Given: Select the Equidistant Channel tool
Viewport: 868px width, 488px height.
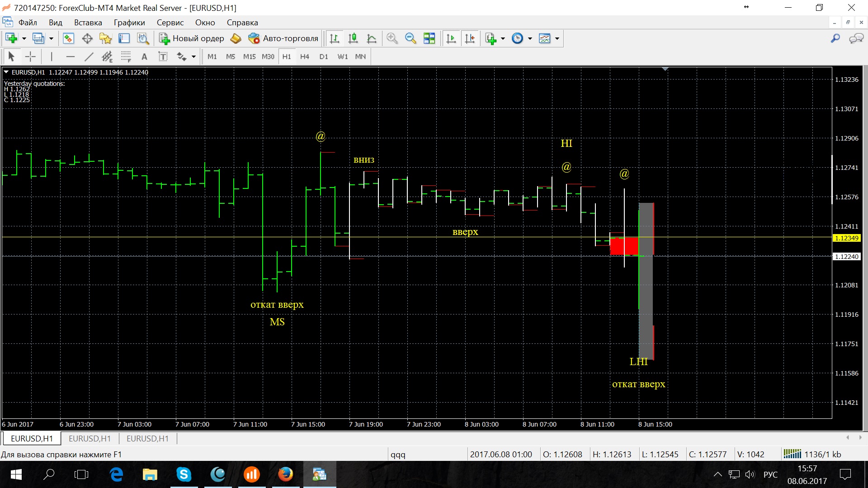Looking at the screenshot, I should coord(107,56).
